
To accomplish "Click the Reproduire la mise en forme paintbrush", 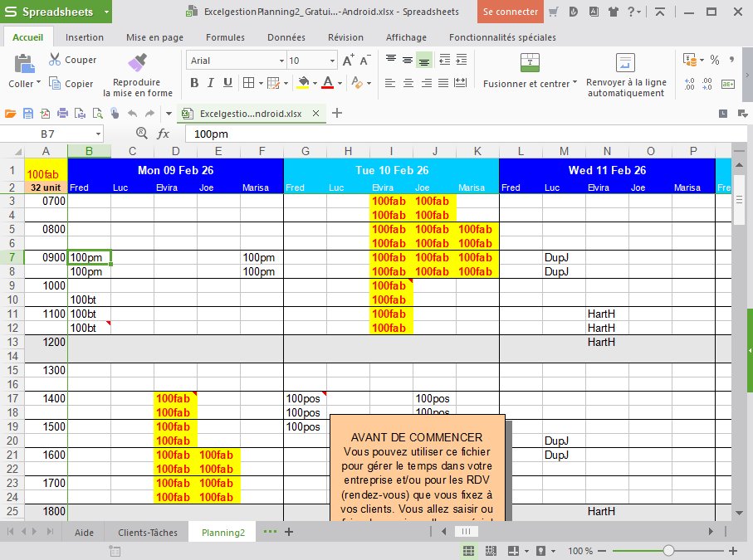I will [x=137, y=64].
